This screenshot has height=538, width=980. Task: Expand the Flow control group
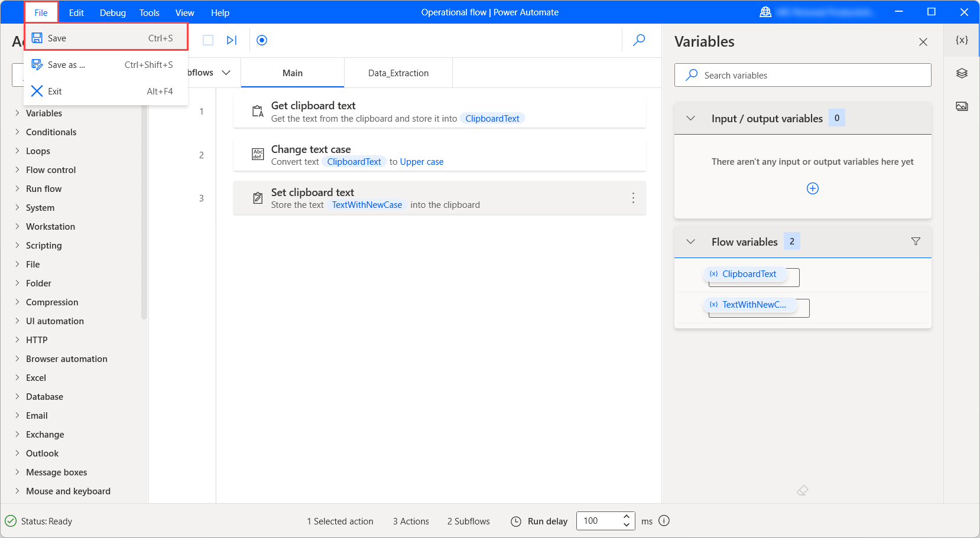click(17, 169)
